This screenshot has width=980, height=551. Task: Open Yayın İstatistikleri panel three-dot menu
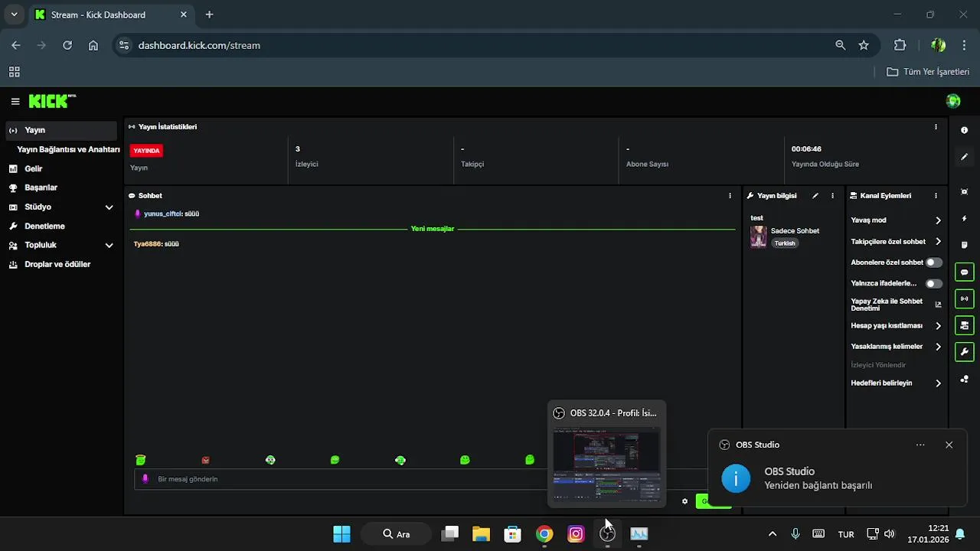tap(936, 127)
